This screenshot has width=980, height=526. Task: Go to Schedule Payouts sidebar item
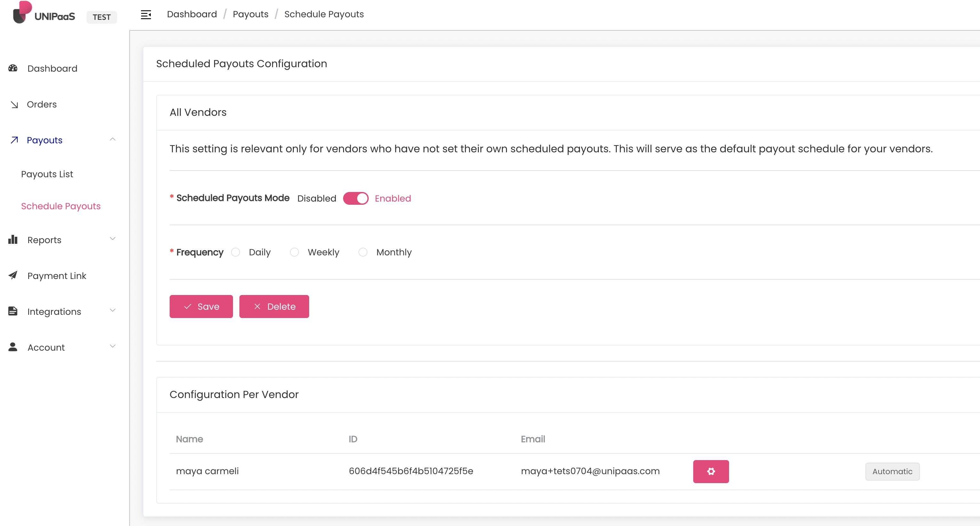coord(61,206)
